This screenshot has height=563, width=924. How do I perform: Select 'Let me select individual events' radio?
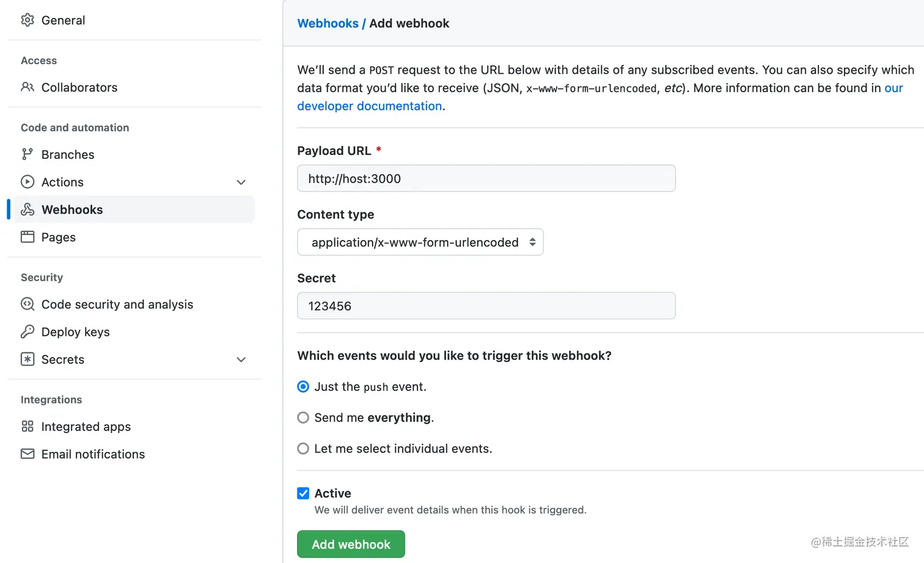(x=303, y=449)
